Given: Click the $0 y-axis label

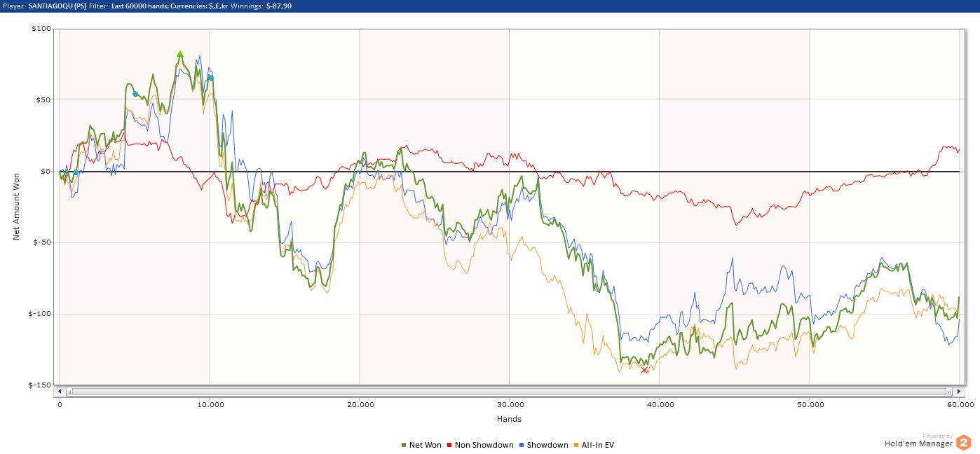Looking at the screenshot, I should pyautogui.click(x=46, y=171).
